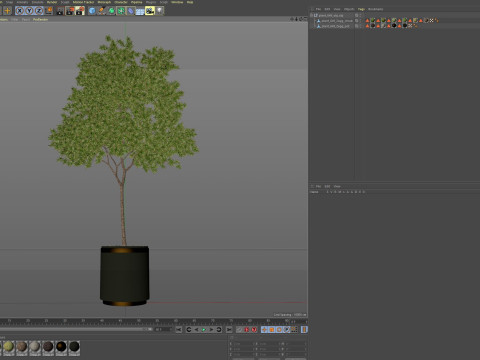The width and height of the screenshot is (480, 360).
Task: Toggle red Autokeying button
Action: coord(254,329)
